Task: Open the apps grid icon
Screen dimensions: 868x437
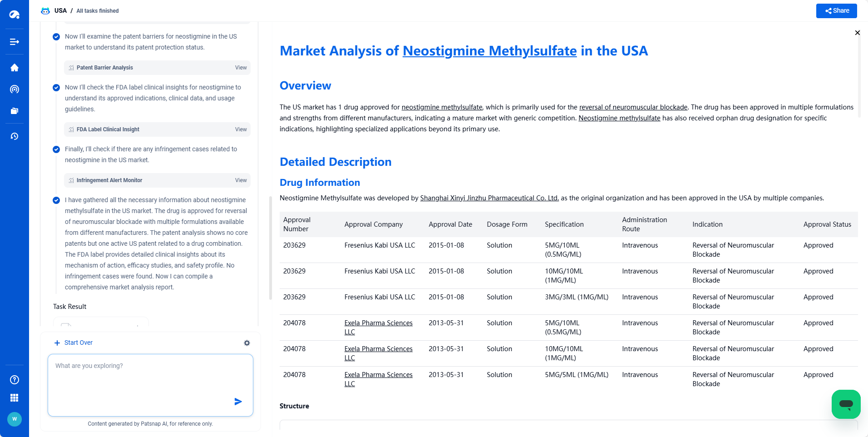Action: tap(15, 398)
